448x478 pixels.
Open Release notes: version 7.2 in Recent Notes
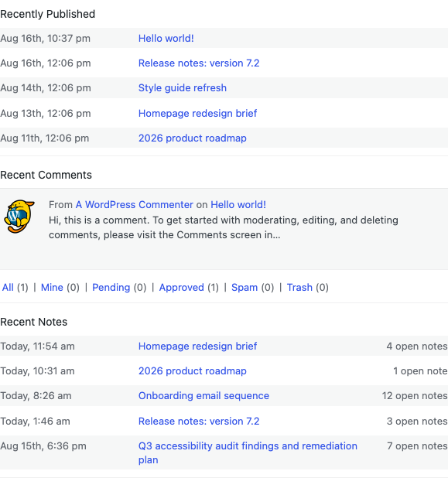(x=199, y=422)
